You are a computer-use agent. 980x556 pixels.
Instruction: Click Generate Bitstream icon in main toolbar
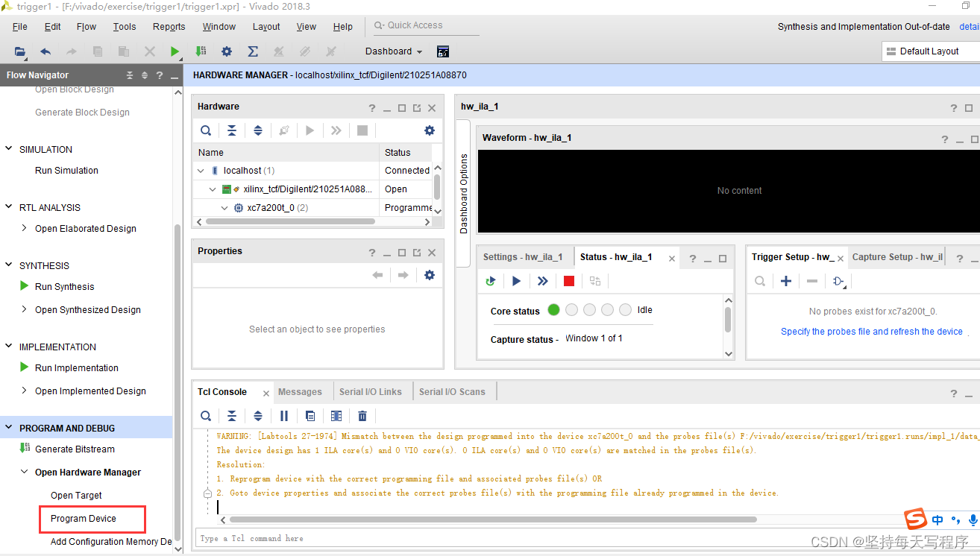coord(201,51)
